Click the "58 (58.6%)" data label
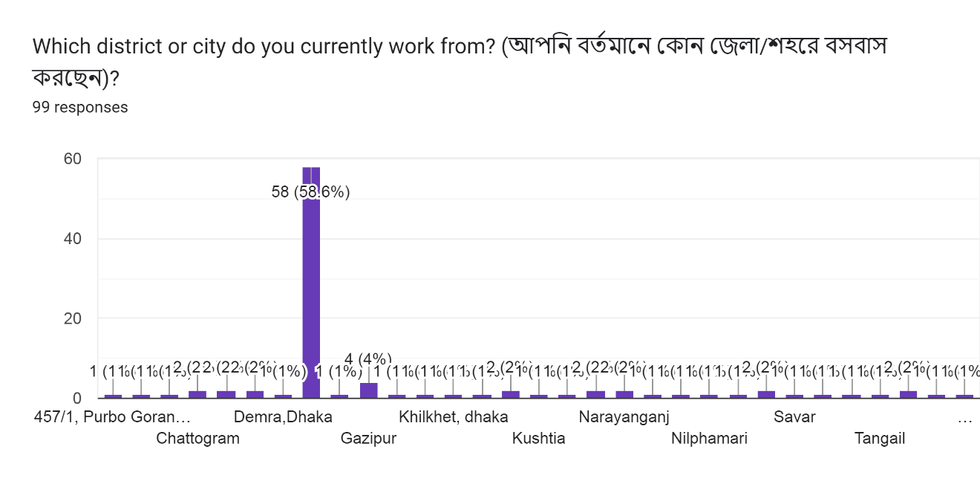Image resolution: width=980 pixels, height=498 pixels. tap(310, 192)
